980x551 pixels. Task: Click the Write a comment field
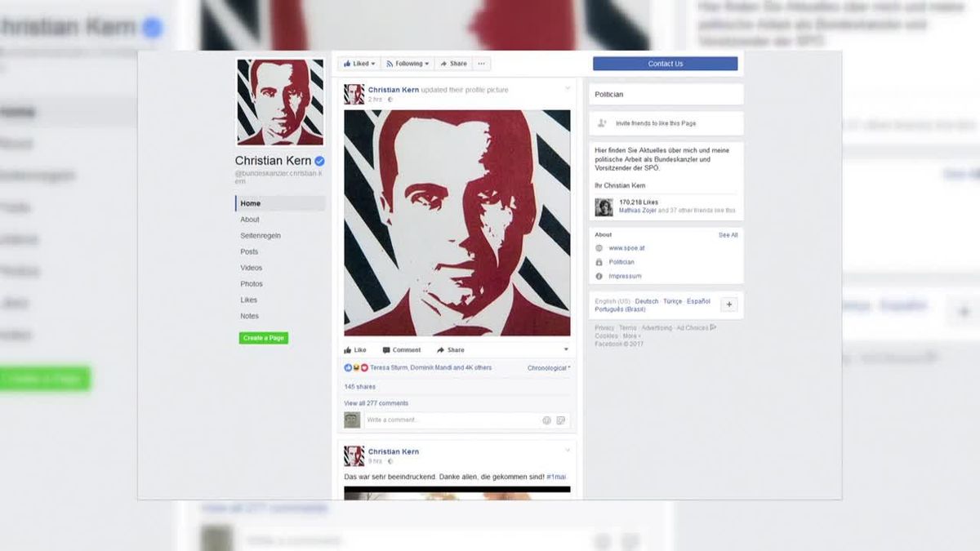tap(465, 420)
